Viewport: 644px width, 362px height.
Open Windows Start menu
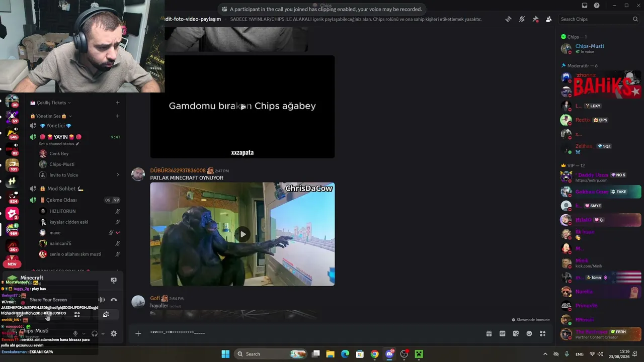click(225, 354)
